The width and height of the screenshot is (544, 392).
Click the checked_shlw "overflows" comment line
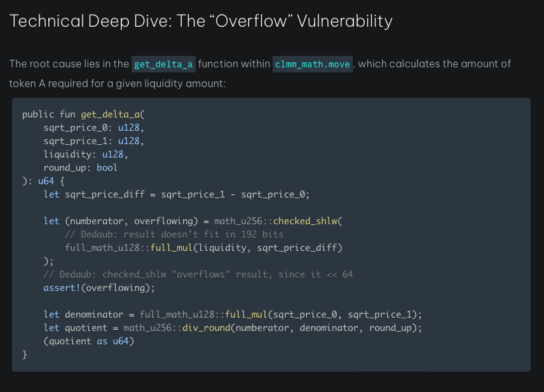tap(198, 274)
